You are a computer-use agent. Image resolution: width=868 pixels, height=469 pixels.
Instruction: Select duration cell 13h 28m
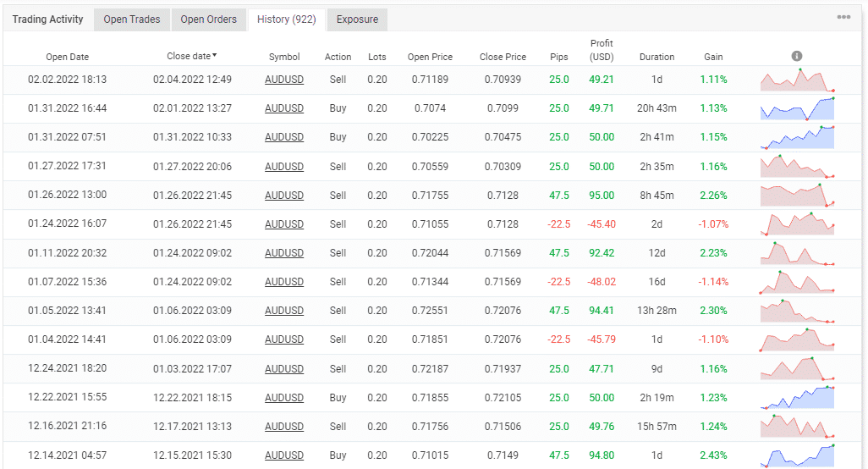[656, 311]
